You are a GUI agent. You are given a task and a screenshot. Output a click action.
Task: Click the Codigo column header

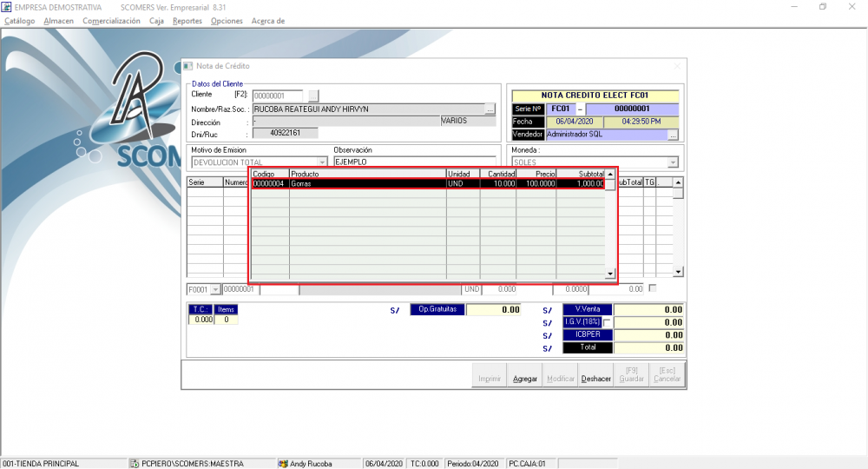pos(270,174)
